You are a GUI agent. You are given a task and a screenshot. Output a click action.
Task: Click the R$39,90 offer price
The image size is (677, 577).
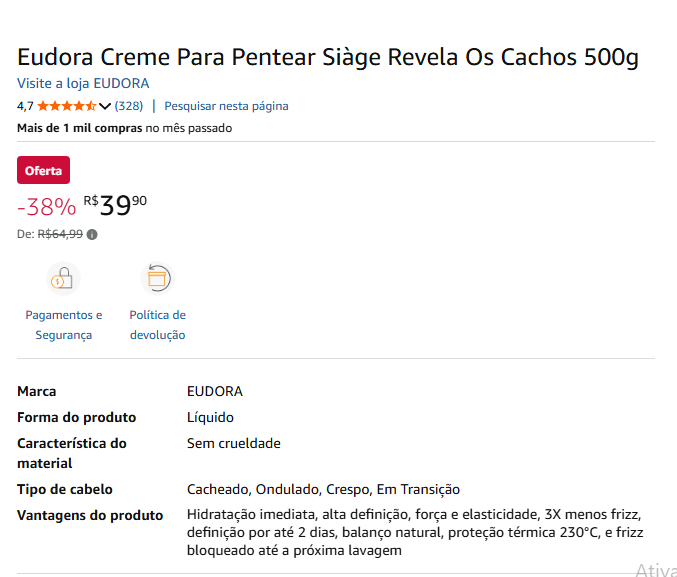115,205
